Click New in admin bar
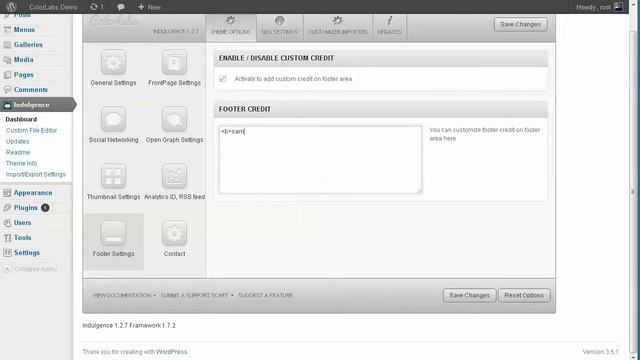 pos(149,7)
